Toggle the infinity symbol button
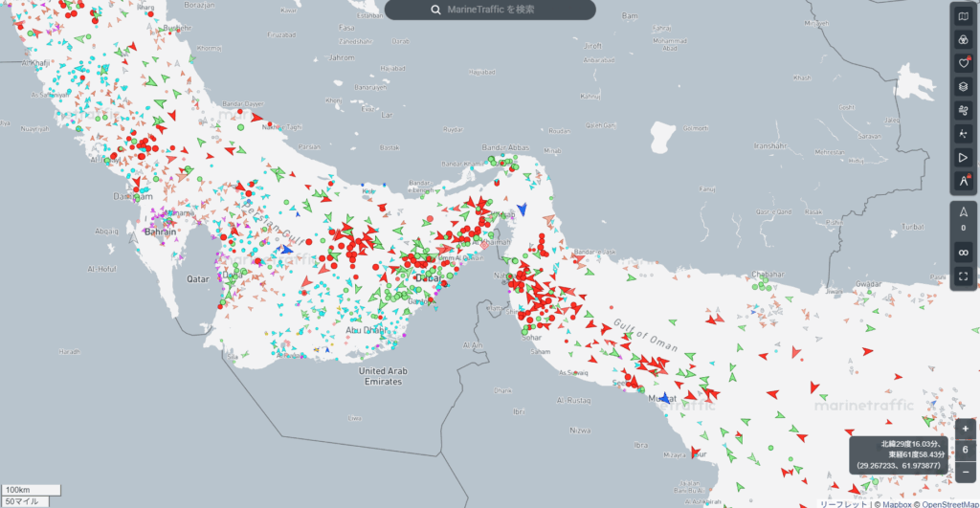 [963, 253]
